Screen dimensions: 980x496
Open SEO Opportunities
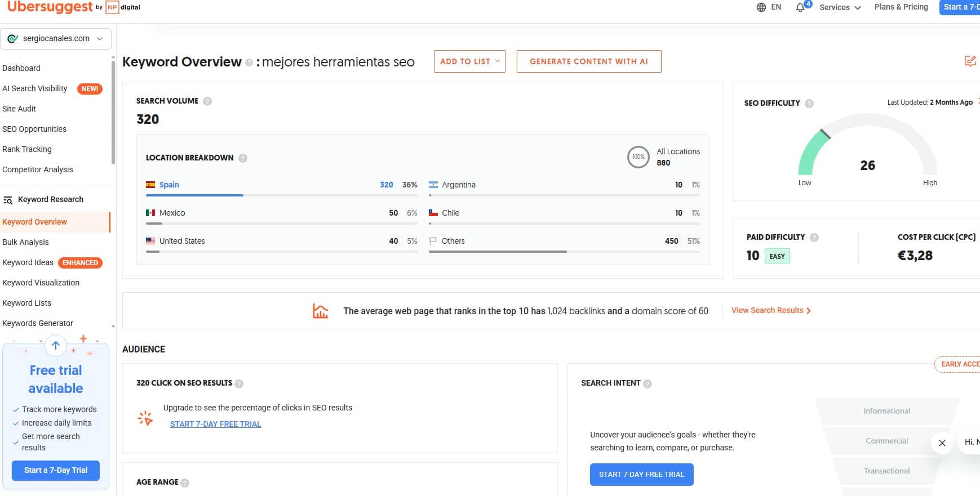[34, 129]
